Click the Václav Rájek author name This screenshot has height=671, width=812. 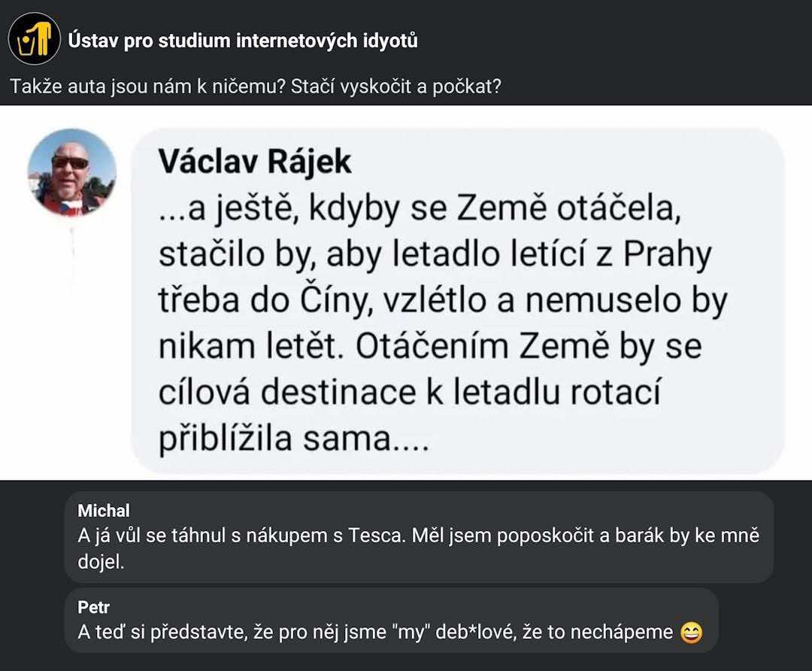(x=255, y=164)
